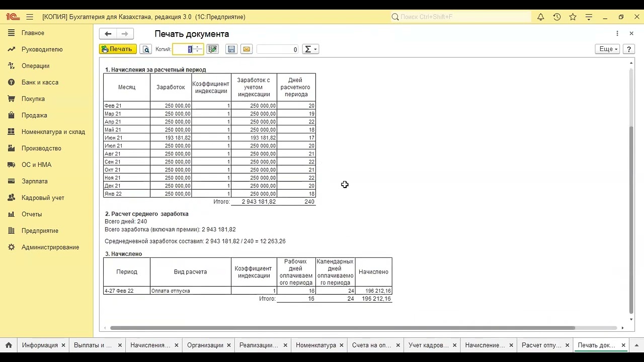Open the Операции section

35,66
